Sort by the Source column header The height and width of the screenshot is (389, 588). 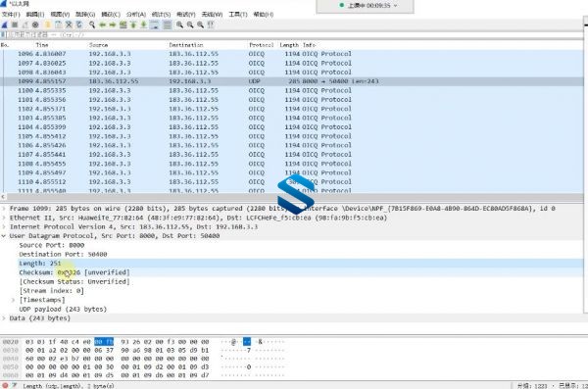(99, 45)
